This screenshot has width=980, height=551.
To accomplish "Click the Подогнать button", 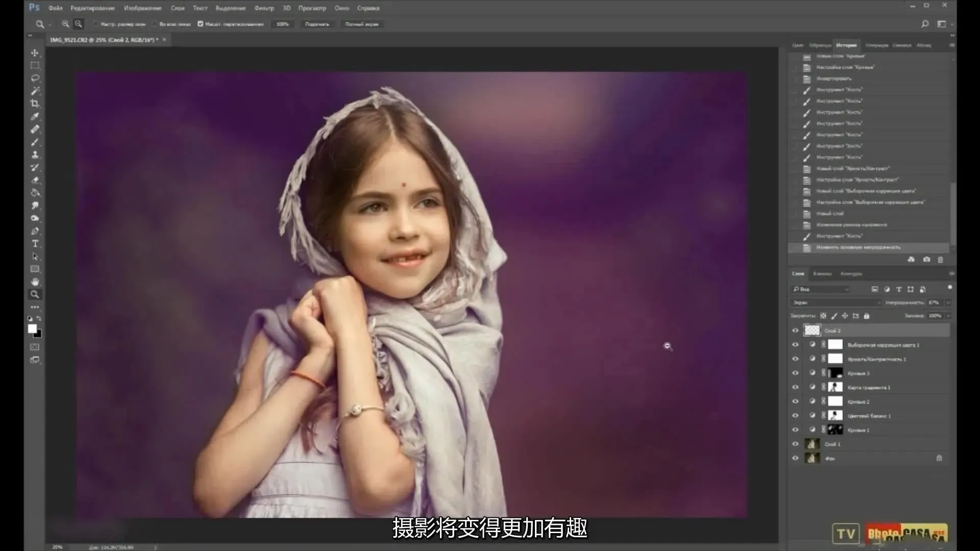I will pyautogui.click(x=317, y=24).
